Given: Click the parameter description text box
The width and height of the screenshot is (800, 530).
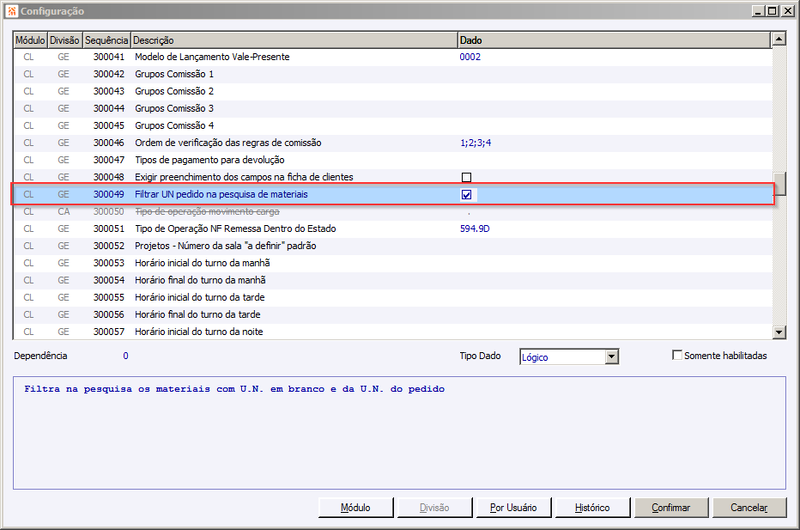Looking at the screenshot, I should click(399, 433).
